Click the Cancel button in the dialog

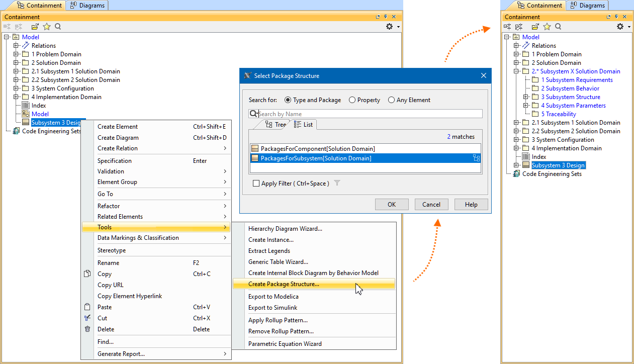[x=431, y=204]
